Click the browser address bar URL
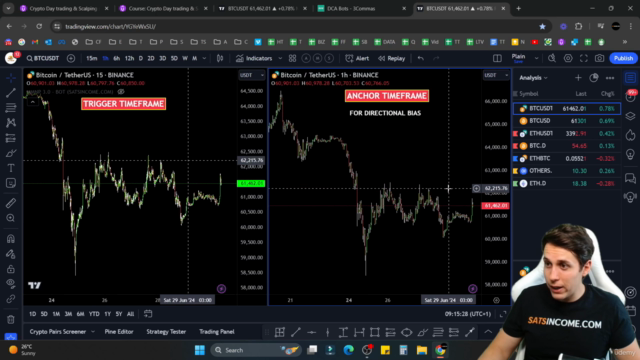The width and height of the screenshot is (640, 360). tap(111, 27)
